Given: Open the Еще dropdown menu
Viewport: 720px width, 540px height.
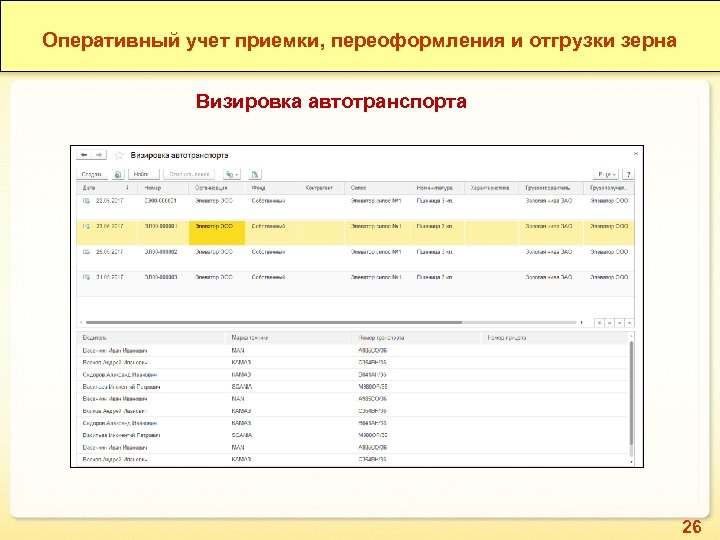Looking at the screenshot, I should (607, 174).
